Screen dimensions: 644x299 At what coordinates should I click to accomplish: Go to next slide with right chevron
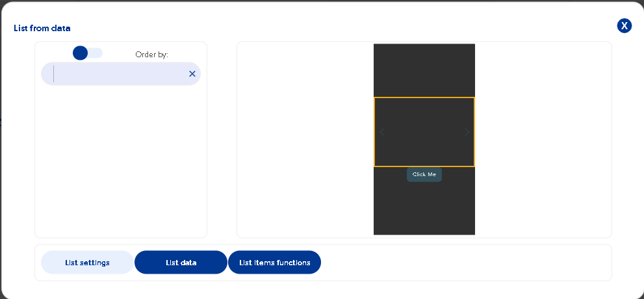467,132
